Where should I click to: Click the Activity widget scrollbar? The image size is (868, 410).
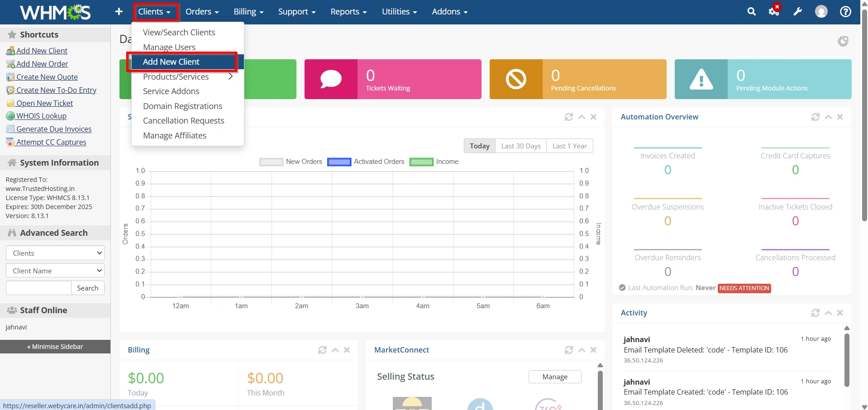click(x=847, y=360)
